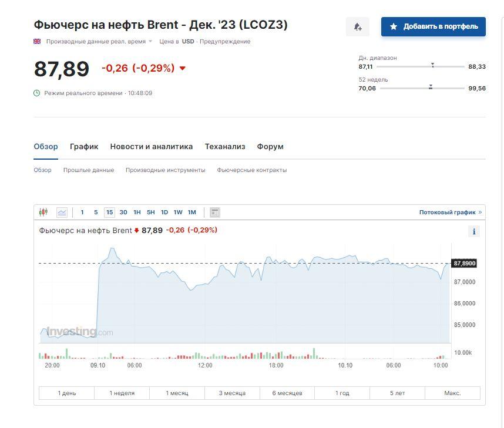Screen dimensions: 504x428
Task: Open the chart news panel icon
Action: pos(214,213)
